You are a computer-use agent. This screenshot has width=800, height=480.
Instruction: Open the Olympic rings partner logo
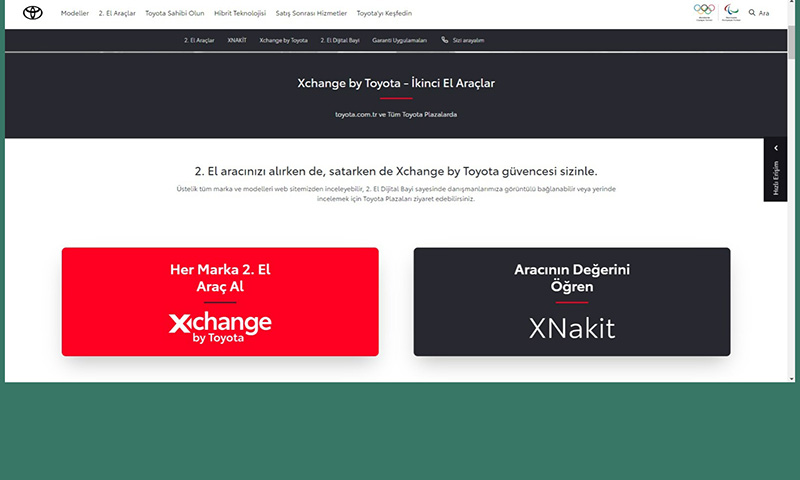[x=704, y=12]
